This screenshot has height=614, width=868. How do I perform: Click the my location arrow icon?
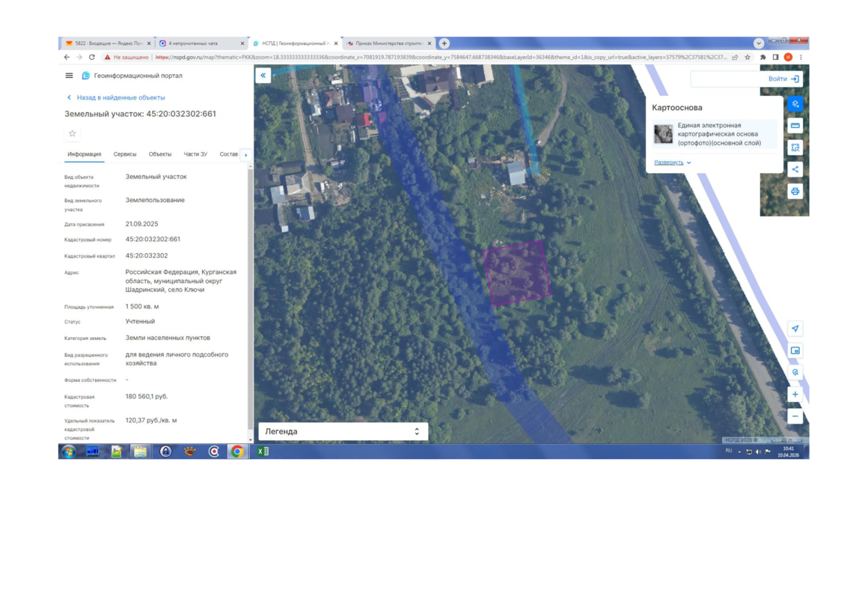coord(795,329)
